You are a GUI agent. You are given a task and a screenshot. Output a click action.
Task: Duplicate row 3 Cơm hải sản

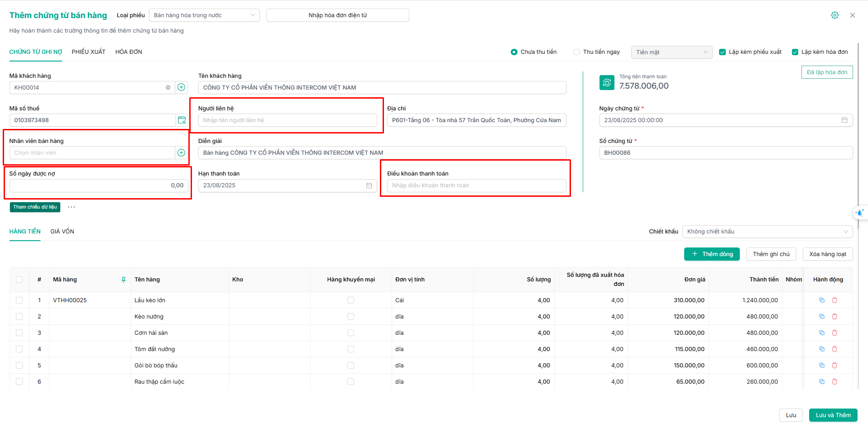pyautogui.click(x=822, y=333)
